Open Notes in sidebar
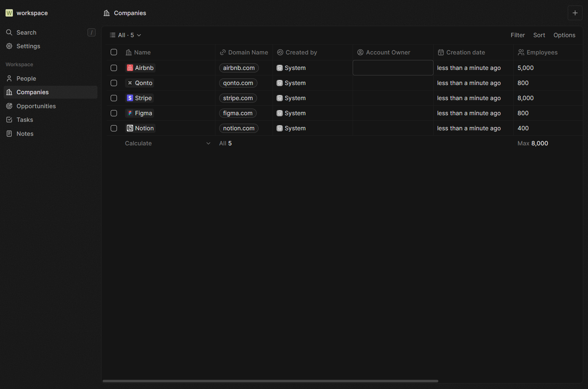 [50, 134]
